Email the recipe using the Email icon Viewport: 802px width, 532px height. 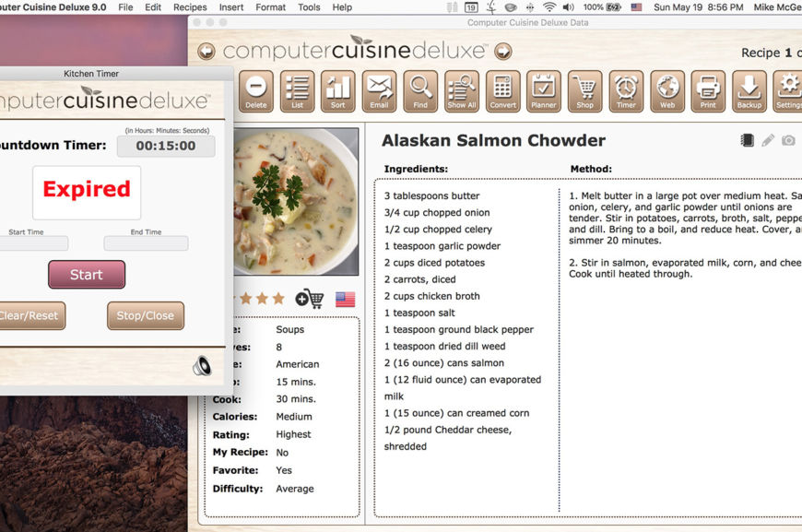379,91
